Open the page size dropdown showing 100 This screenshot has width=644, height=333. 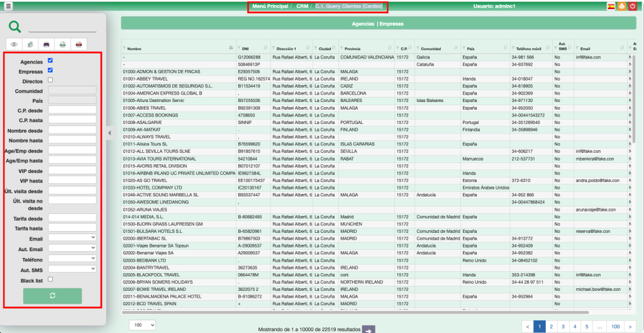(142, 325)
